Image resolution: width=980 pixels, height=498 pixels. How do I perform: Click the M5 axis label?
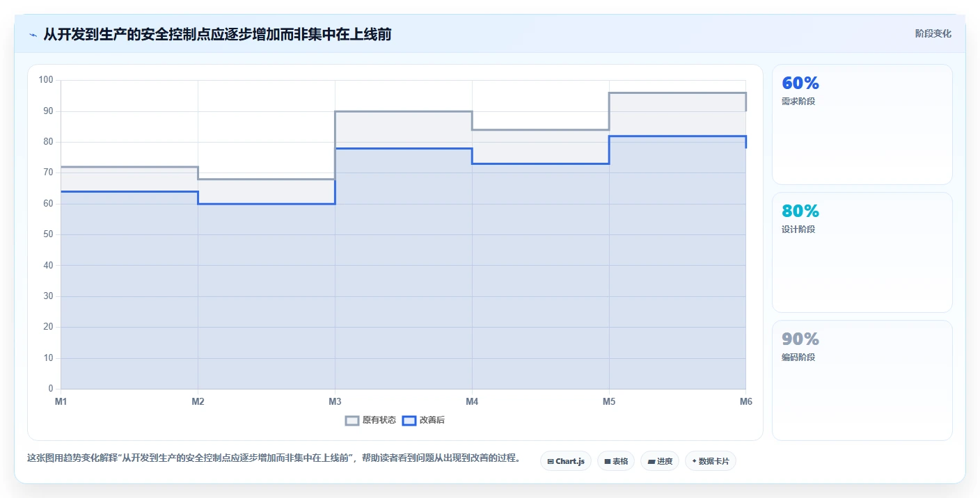(609, 401)
